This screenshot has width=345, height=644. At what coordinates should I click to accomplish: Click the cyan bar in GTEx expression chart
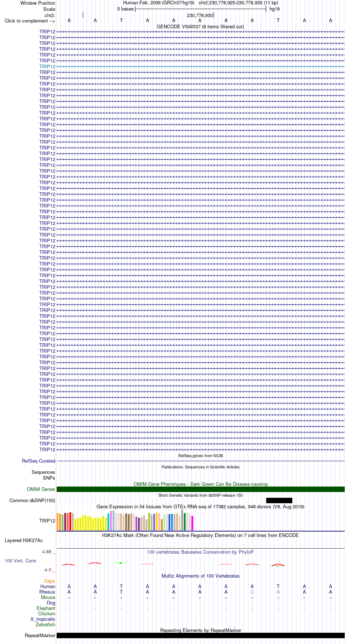[x=109, y=522]
